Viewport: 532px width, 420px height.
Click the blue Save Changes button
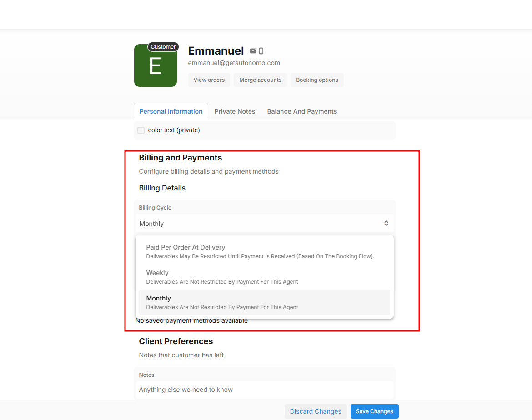(x=374, y=411)
